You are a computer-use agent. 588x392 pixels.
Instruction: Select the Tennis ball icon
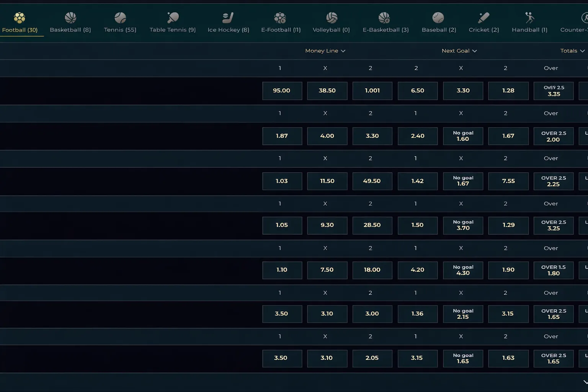pos(120,18)
